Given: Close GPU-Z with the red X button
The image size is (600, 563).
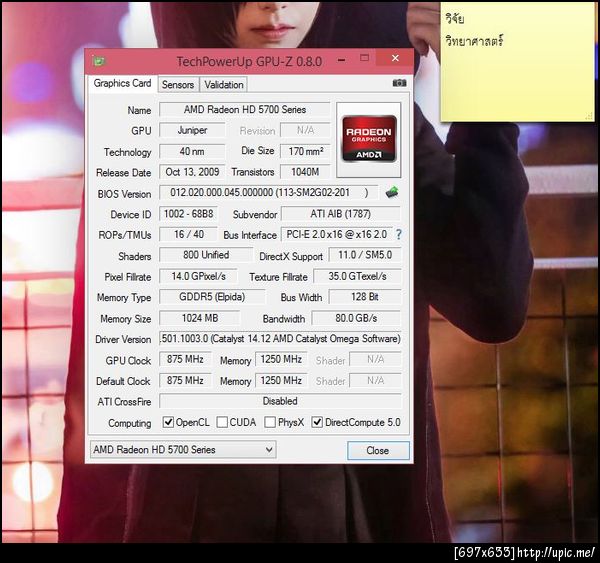Looking at the screenshot, I should click(395, 58).
